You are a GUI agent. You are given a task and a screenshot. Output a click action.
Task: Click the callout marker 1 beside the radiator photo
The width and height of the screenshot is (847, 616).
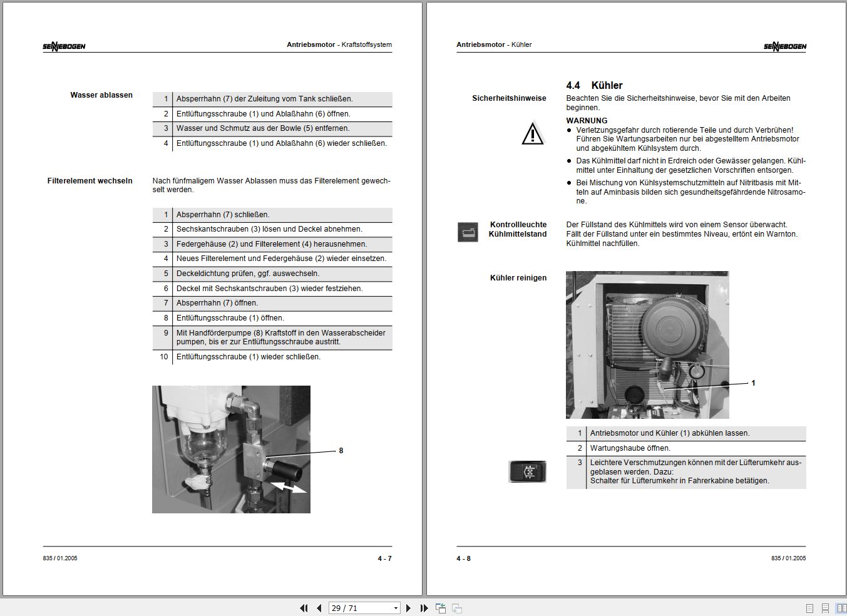coord(754,383)
